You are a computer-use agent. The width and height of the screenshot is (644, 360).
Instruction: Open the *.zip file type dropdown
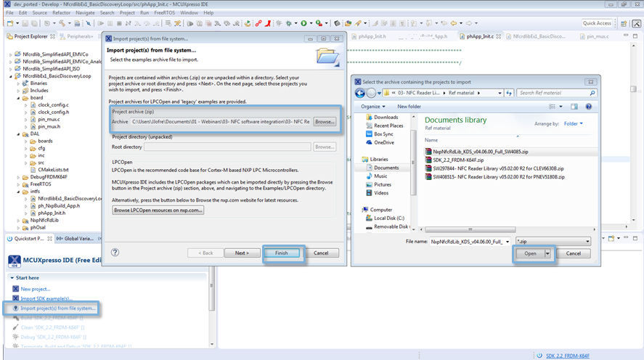point(587,242)
